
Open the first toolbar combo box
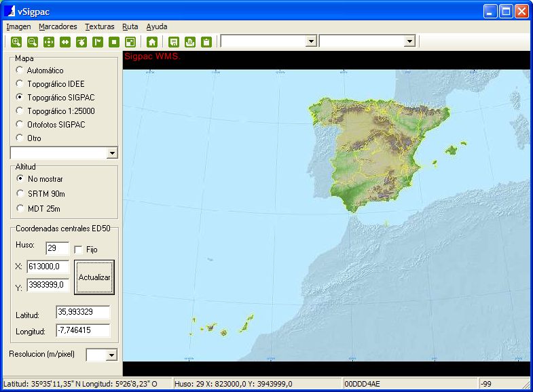click(x=311, y=41)
